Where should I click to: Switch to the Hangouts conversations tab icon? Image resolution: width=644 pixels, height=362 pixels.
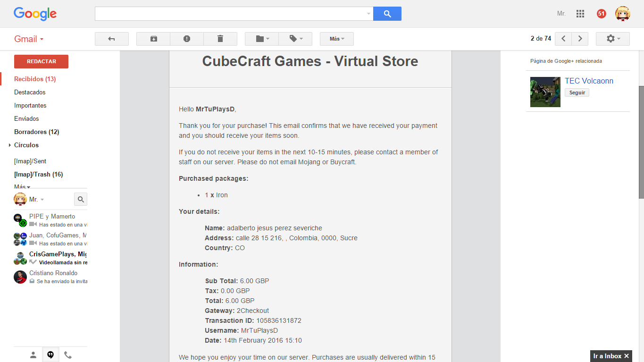click(x=50, y=355)
